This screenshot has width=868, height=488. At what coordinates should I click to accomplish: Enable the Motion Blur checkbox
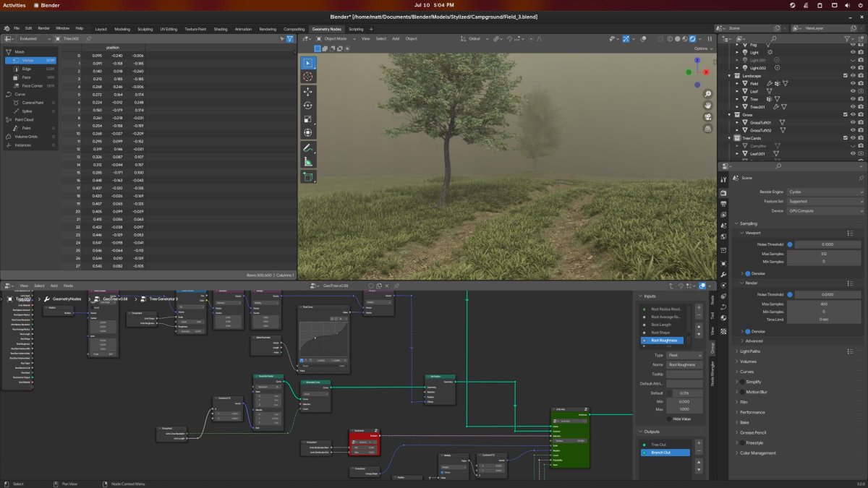(x=741, y=392)
